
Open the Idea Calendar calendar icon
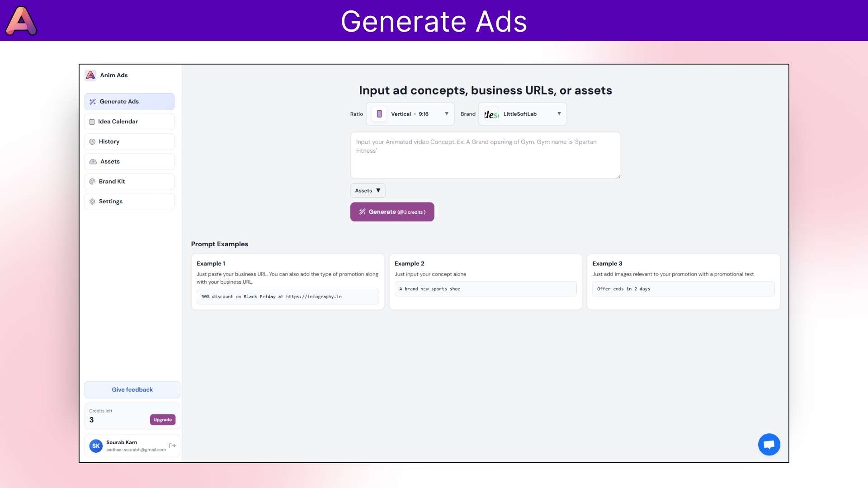point(92,121)
